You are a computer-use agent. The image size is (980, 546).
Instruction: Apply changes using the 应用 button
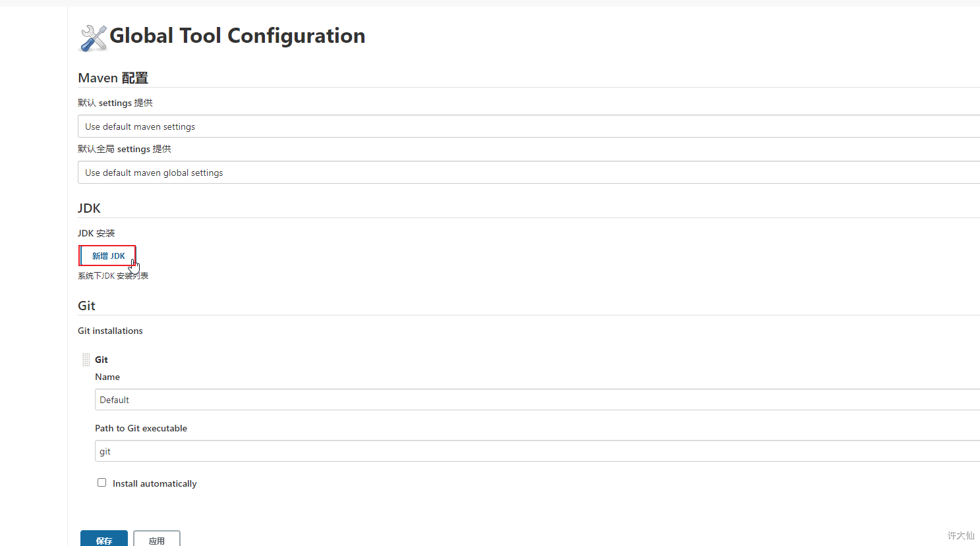click(x=157, y=539)
